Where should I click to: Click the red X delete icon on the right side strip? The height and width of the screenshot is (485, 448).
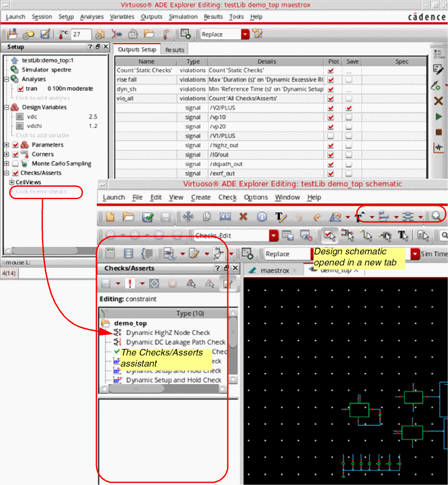(438, 101)
